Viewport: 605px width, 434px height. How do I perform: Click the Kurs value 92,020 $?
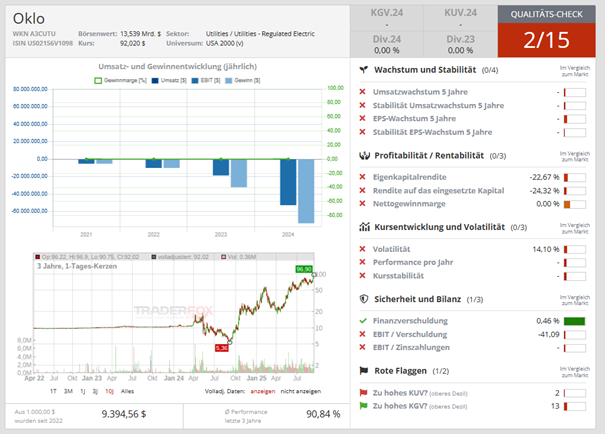coord(133,43)
